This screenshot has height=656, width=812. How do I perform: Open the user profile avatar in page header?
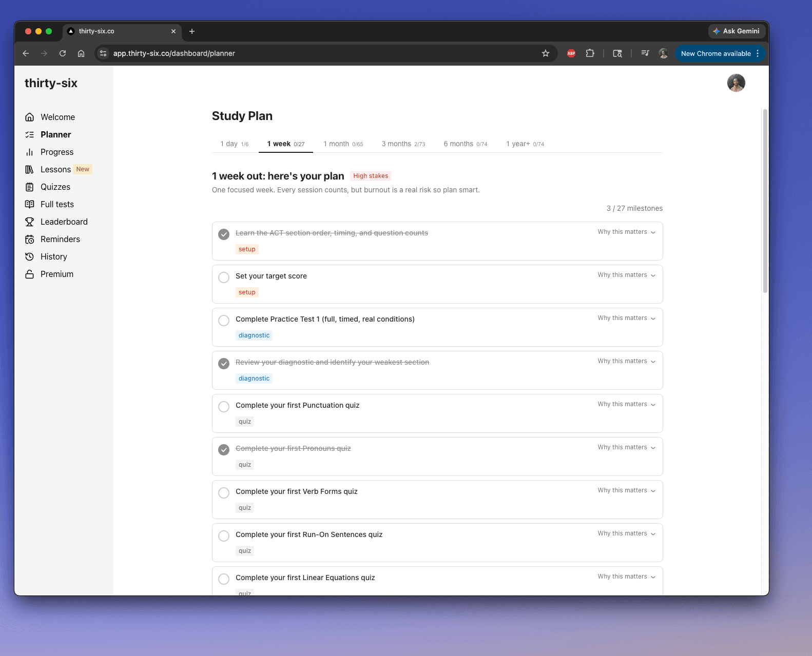coord(736,83)
